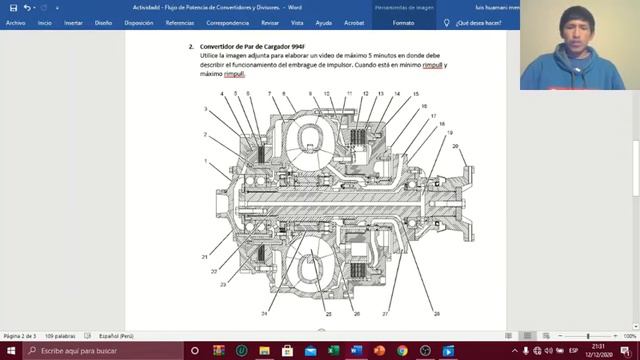Click the scroll down arrow of the document
The width and height of the screenshot is (640, 360).
[x=636, y=326]
